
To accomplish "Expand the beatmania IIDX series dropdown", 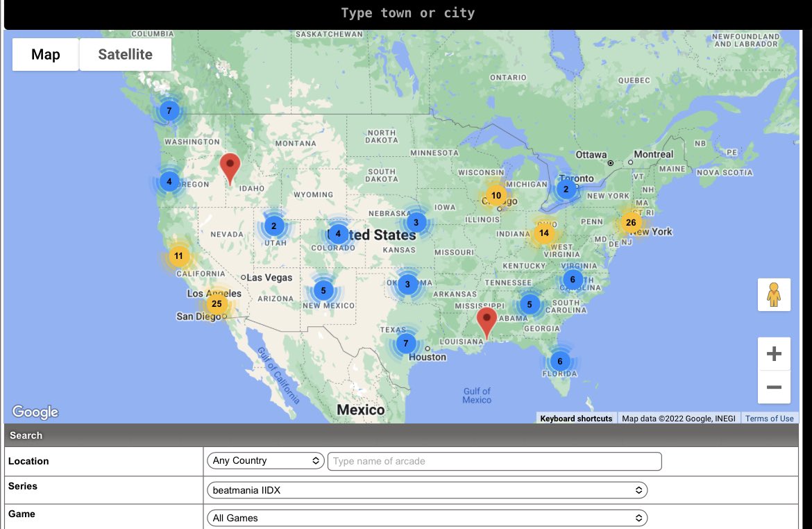I will click(427, 490).
